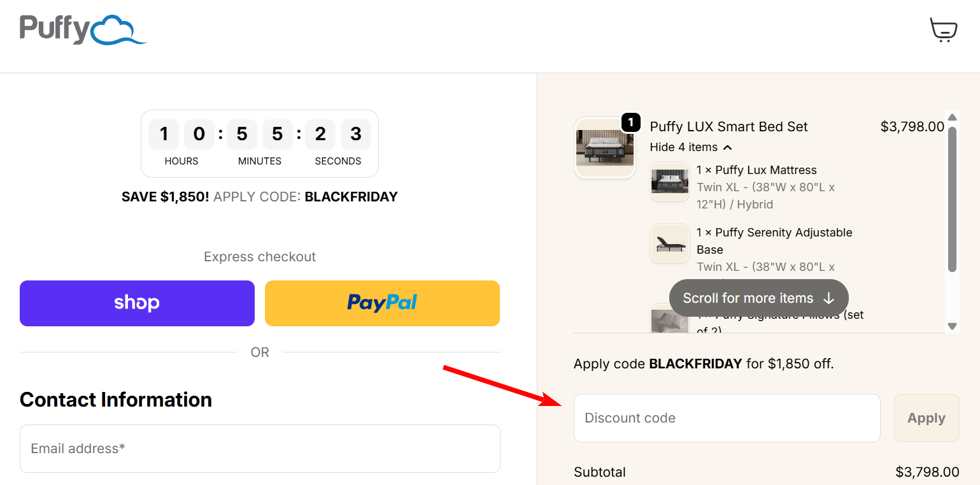Click the scroll down arrow icon
This screenshot has width=980, height=485.
952,326
